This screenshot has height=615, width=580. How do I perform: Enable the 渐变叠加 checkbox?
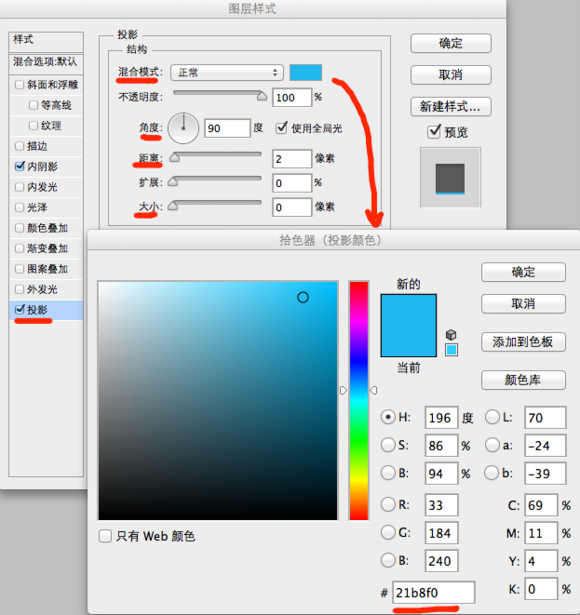(19, 248)
